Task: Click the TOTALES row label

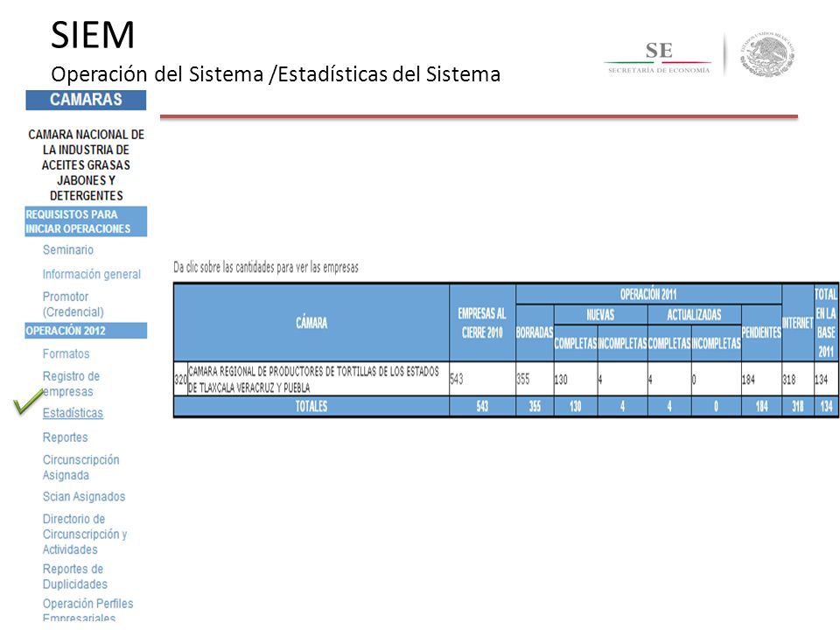Action: click(311, 406)
